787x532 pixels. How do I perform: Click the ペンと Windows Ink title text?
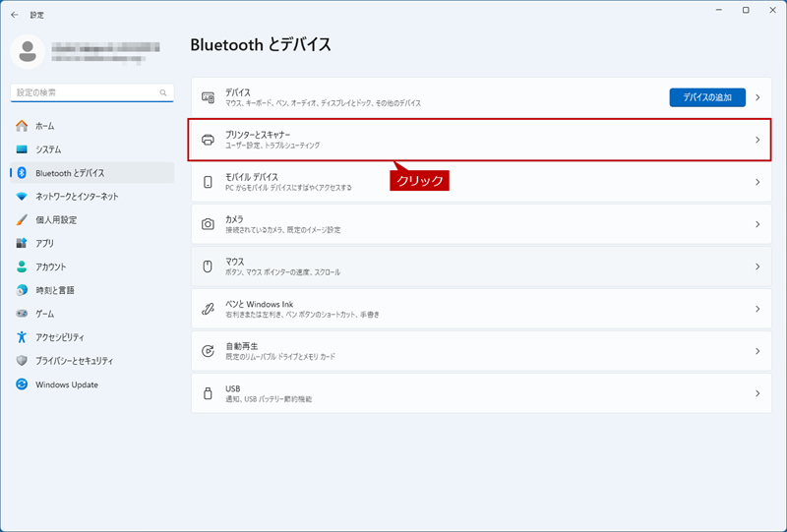[259, 304]
